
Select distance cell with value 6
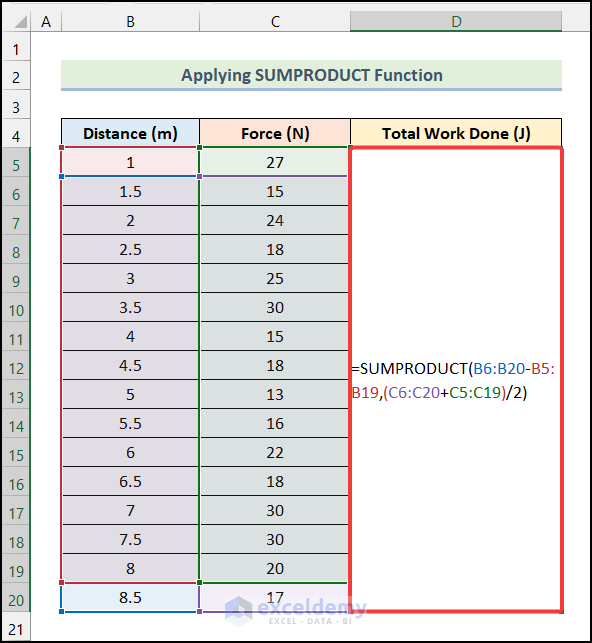click(x=130, y=452)
